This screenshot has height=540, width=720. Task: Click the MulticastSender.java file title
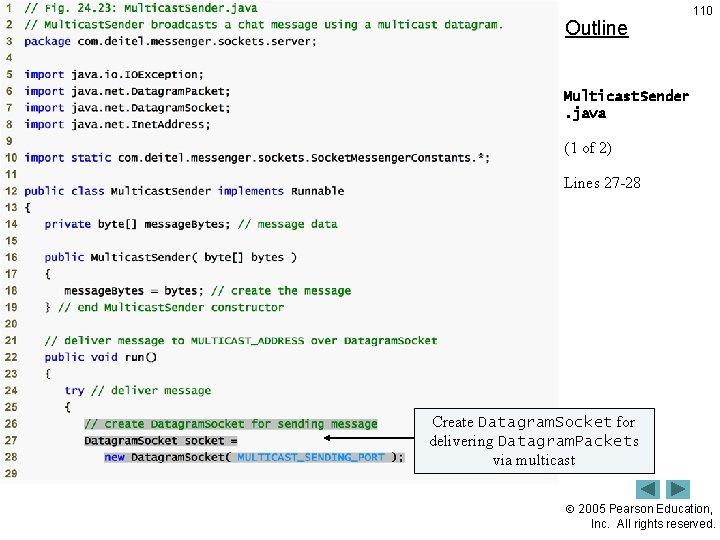coord(626,104)
